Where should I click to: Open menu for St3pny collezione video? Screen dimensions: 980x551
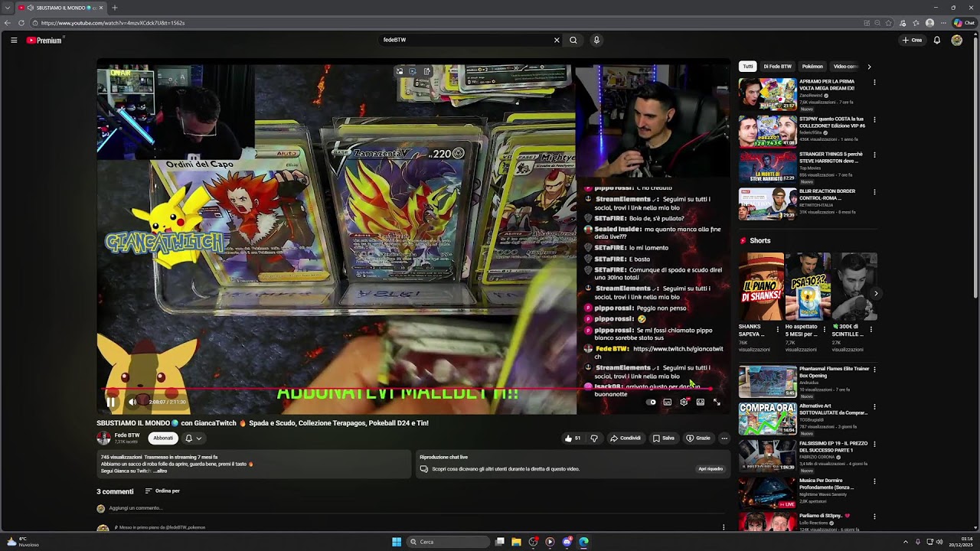click(x=874, y=119)
